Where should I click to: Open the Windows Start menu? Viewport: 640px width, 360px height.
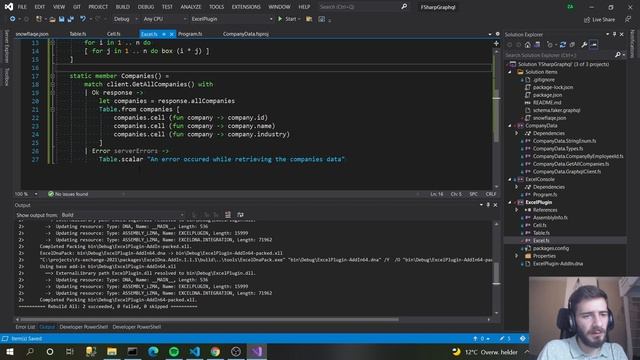[10, 351]
